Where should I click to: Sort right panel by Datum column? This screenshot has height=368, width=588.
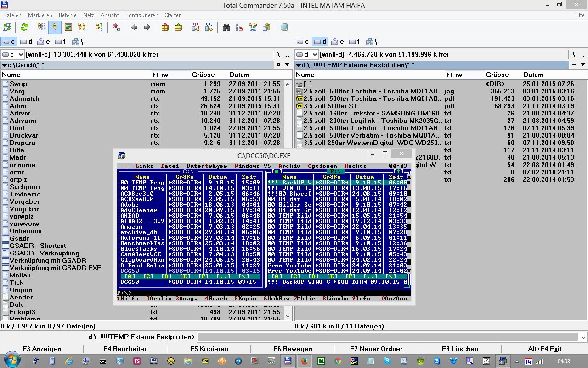(554, 75)
